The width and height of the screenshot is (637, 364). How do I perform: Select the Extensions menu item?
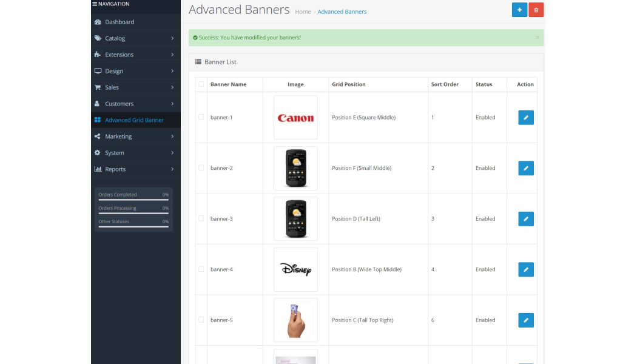[136, 55]
